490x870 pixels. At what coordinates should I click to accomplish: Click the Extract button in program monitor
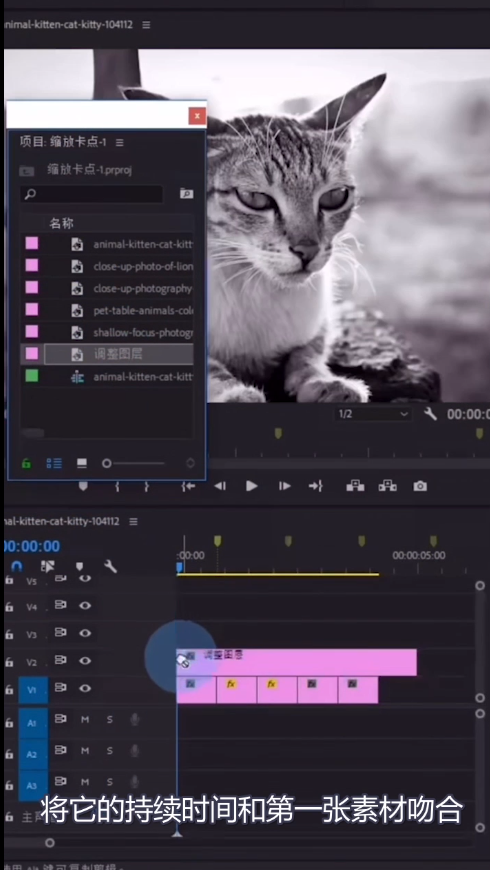click(x=387, y=486)
